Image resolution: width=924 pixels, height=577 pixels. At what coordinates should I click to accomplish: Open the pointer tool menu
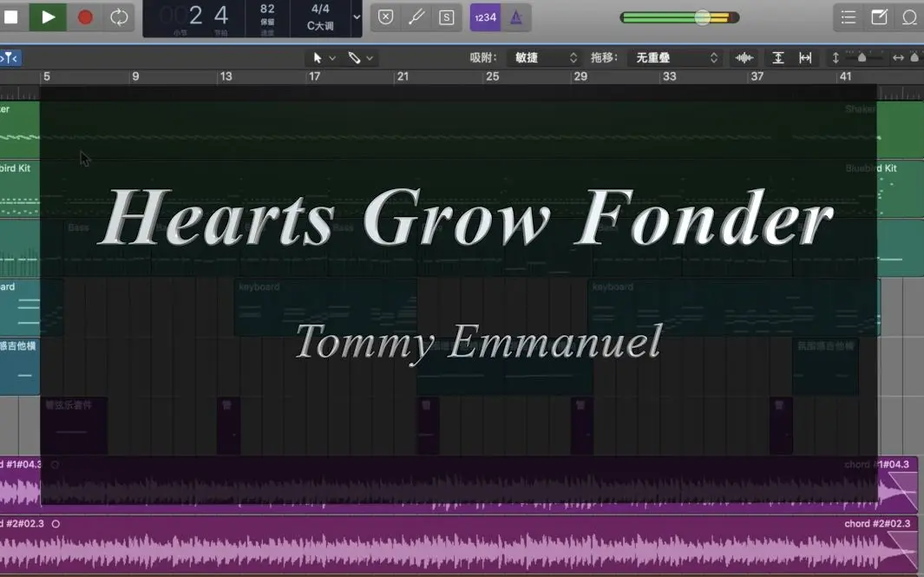click(324, 58)
